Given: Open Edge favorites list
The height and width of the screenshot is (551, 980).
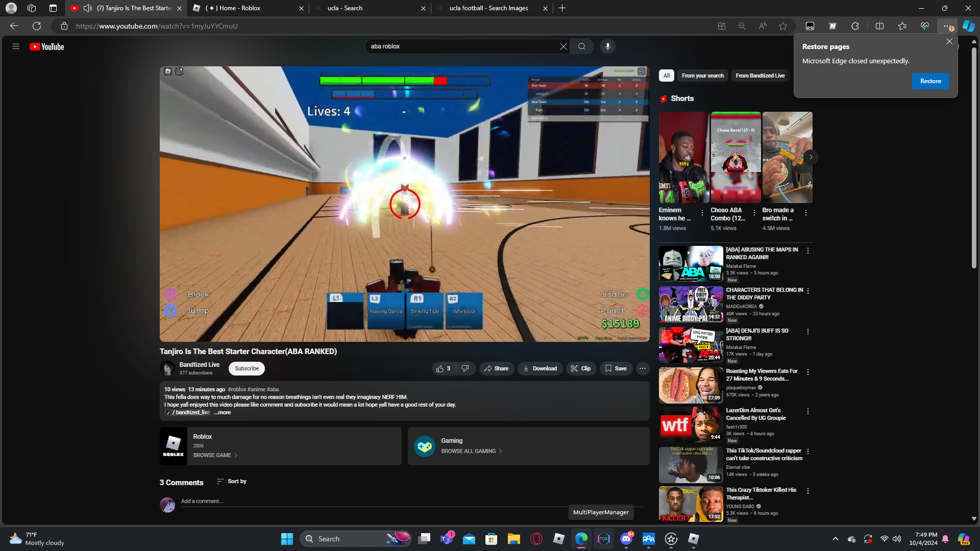Looking at the screenshot, I should click(x=902, y=26).
